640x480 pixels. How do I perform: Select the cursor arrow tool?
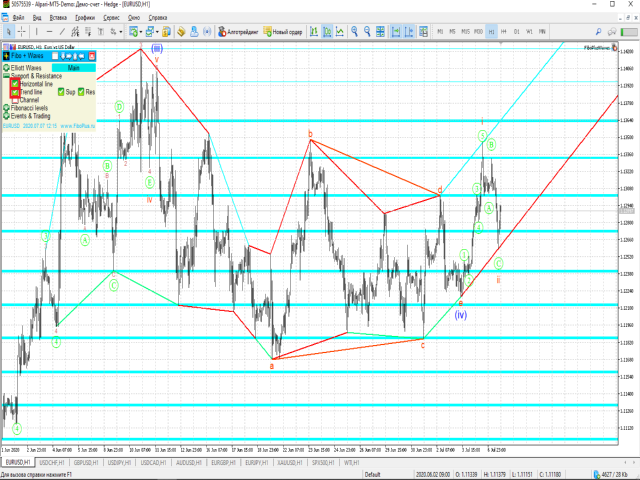coord(9,31)
